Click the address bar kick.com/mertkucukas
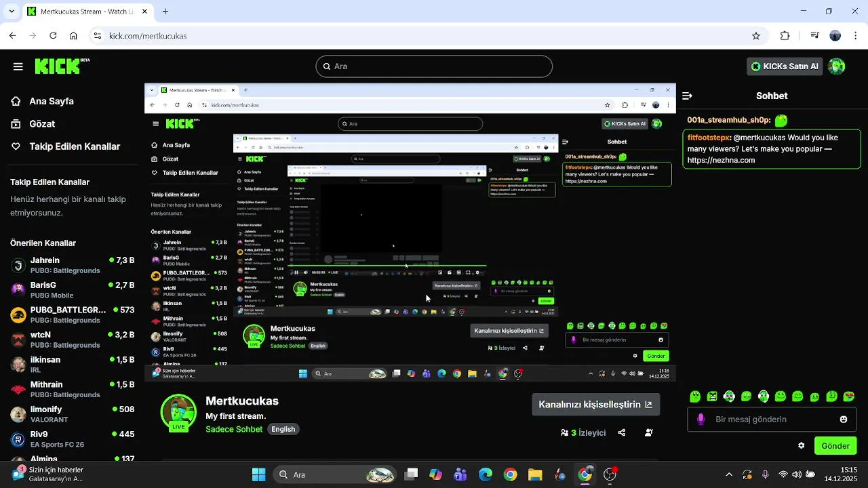This screenshot has width=868, height=488. [427, 36]
